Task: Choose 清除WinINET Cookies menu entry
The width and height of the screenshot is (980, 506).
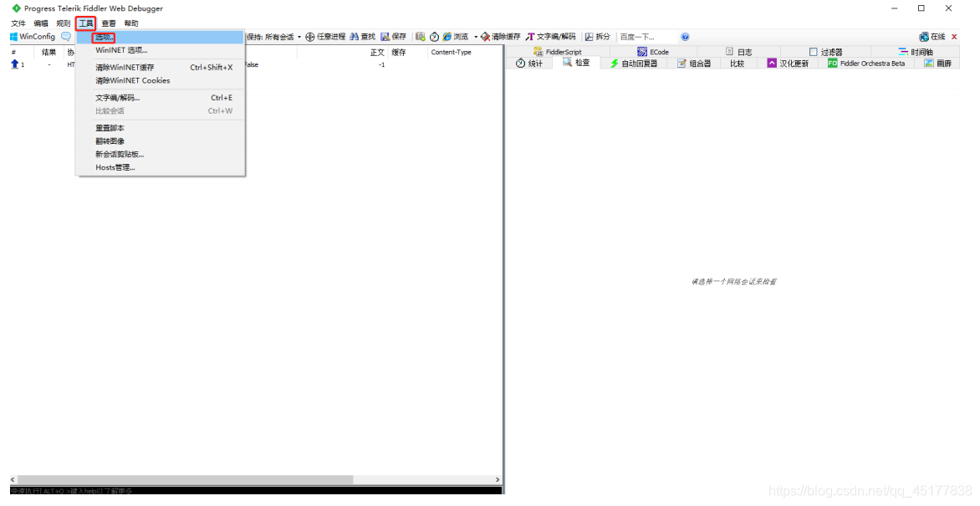Action: pos(160,80)
